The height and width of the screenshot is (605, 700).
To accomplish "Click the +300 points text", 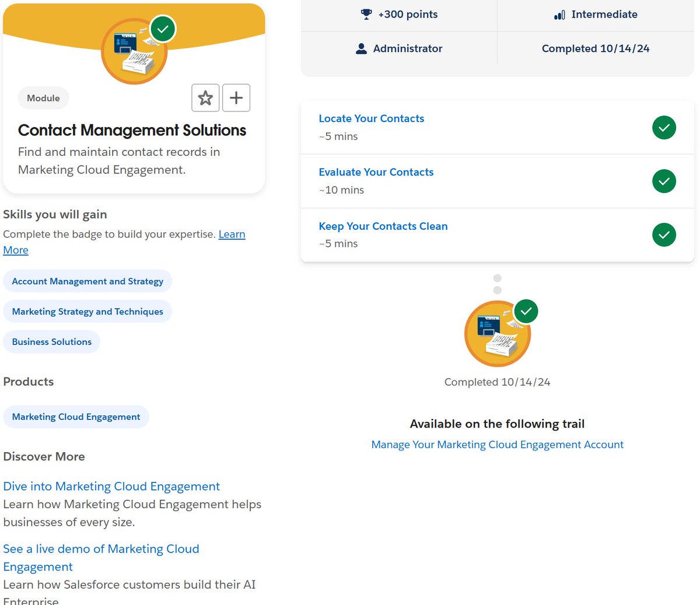I will (408, 15).
